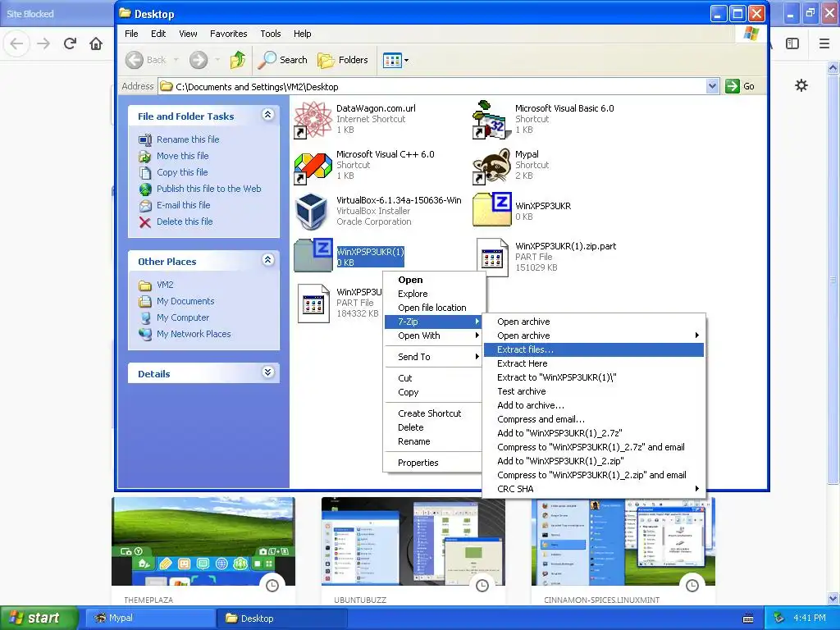
Task: Open the File menu
Action: coord(131,34)
